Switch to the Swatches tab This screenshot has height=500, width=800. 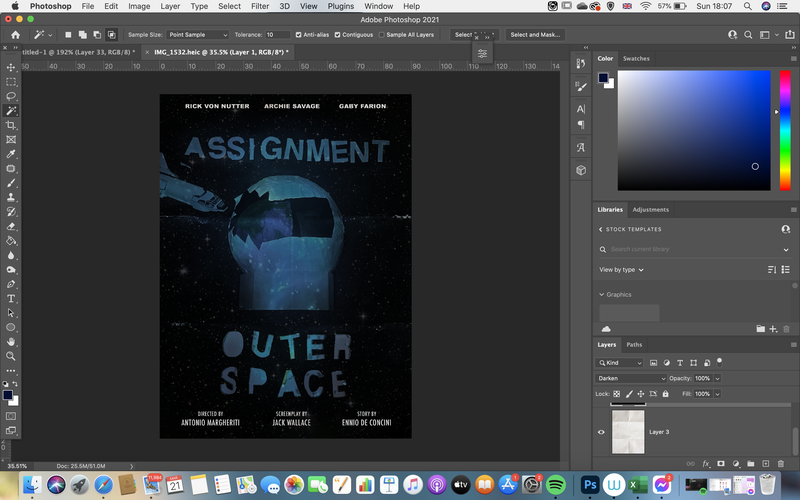coord(636,59)
